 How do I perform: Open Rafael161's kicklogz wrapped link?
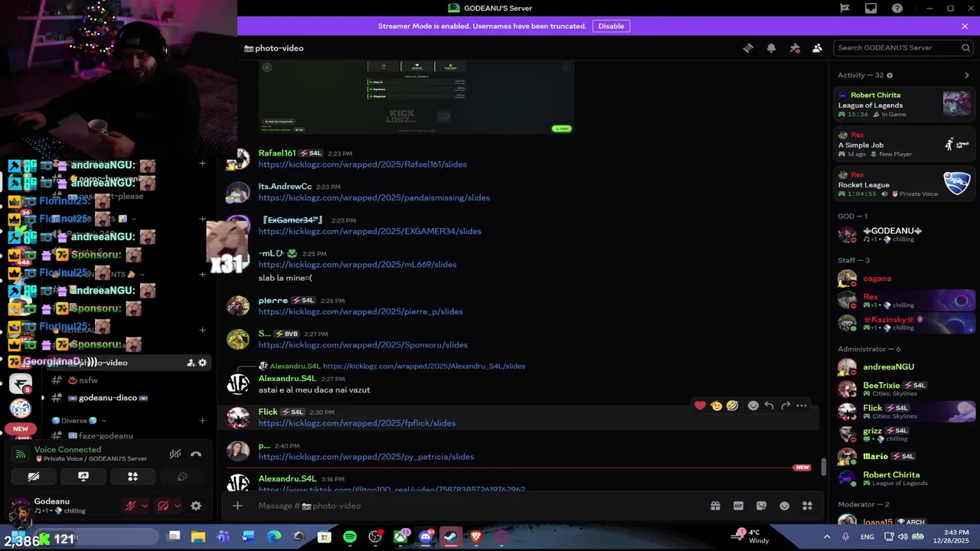click(x=362, y=165)
